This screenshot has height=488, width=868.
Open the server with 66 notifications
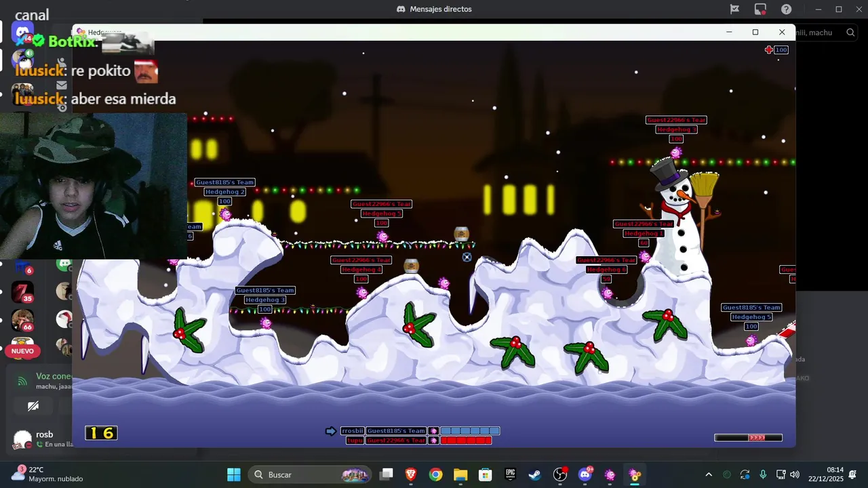pos(22,320)
